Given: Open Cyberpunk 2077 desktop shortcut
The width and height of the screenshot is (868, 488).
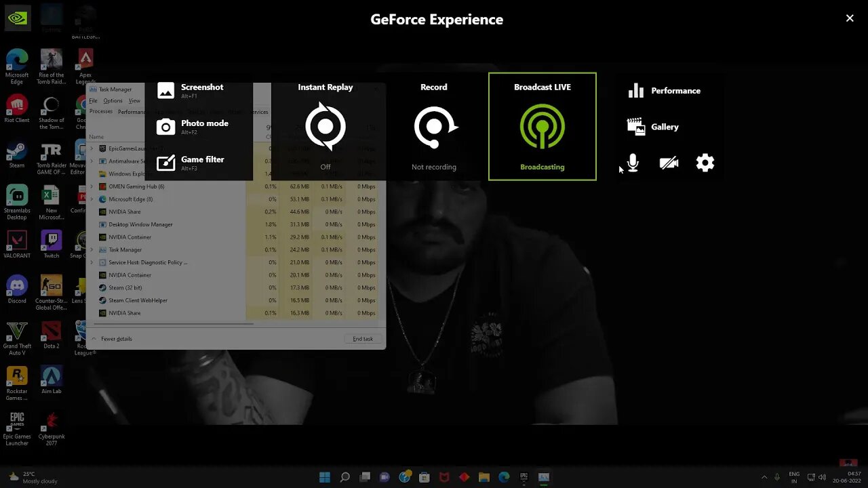Looking at the screenshot, I should pyautogui.click(x=51, y=428).
